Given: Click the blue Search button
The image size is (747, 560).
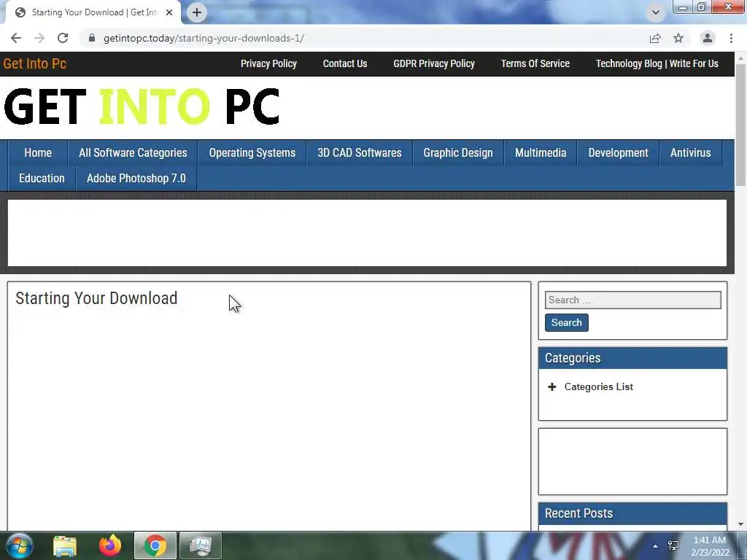Looking at the screenshot, I should coord(566,322).
